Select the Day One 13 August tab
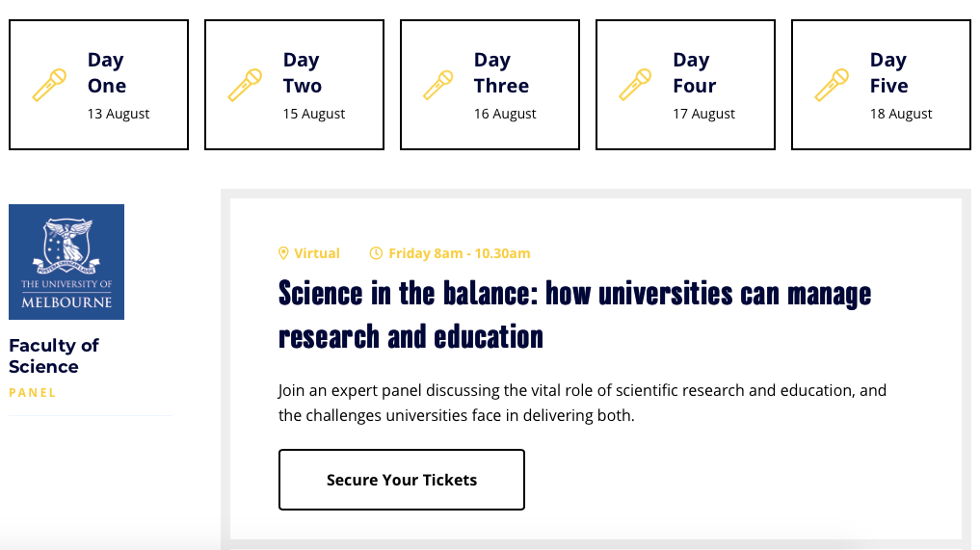Viewport: 980px width, 550px height. tap(98, 85)
